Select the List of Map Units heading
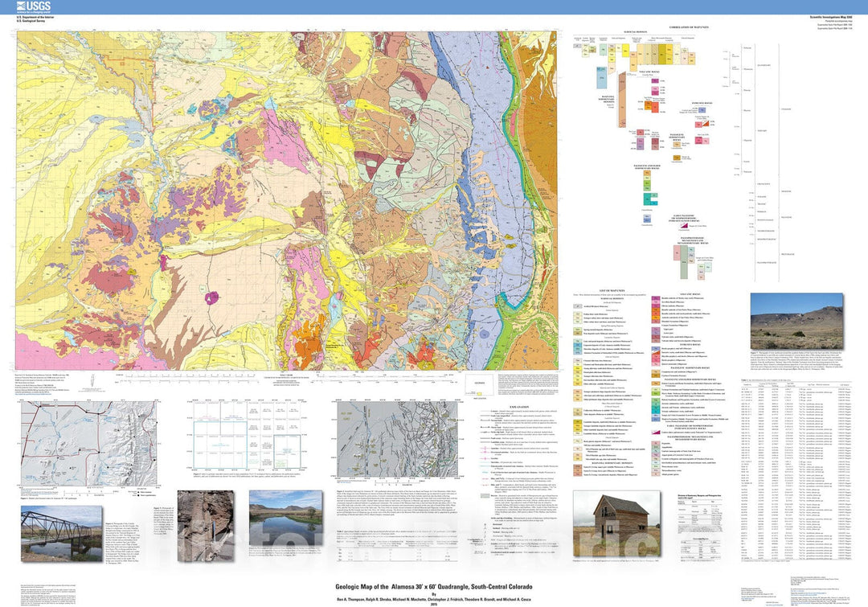The image size is (868, 607). 612,289
